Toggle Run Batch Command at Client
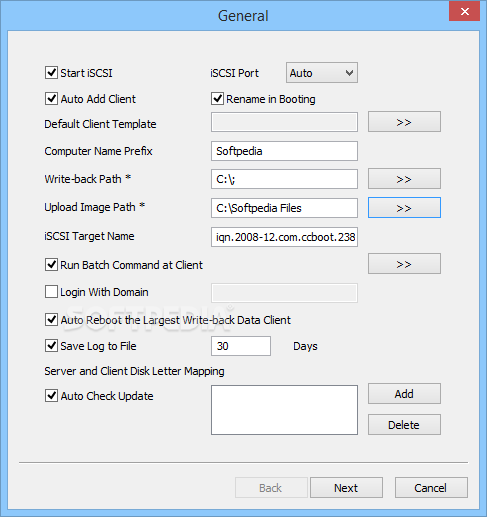 coord(51,265)
